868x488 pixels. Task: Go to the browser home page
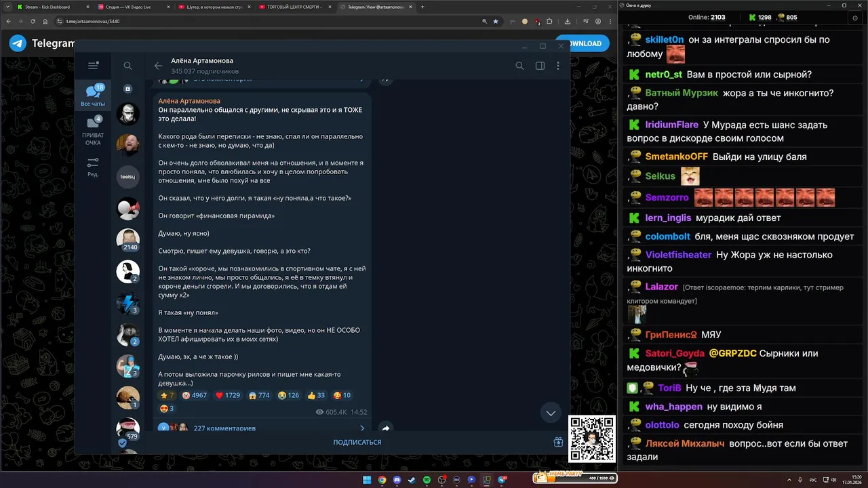46,21
